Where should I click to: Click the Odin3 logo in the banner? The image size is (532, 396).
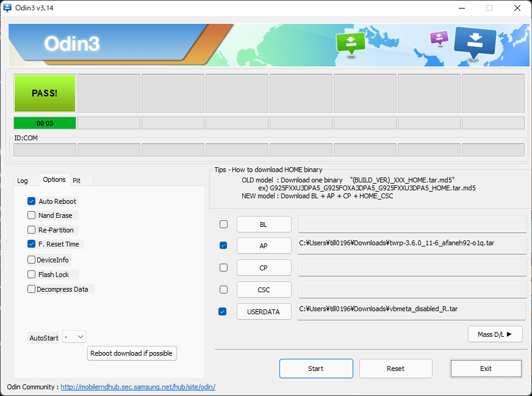click(x=72, y=43)
